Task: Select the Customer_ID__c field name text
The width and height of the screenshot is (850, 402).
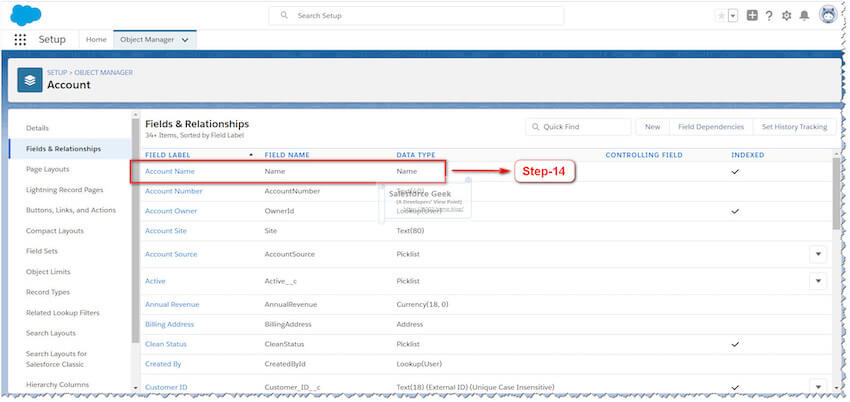Action: click(x=294, y=387)
